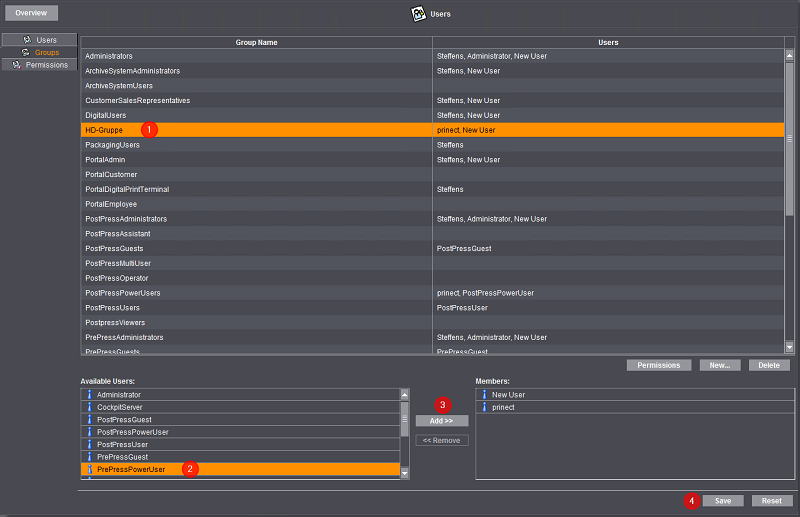Screen dimensions: 800x517
Task: Open the Users tab in the sidebar
Action: pyautogui.click(x=40, y=40)
